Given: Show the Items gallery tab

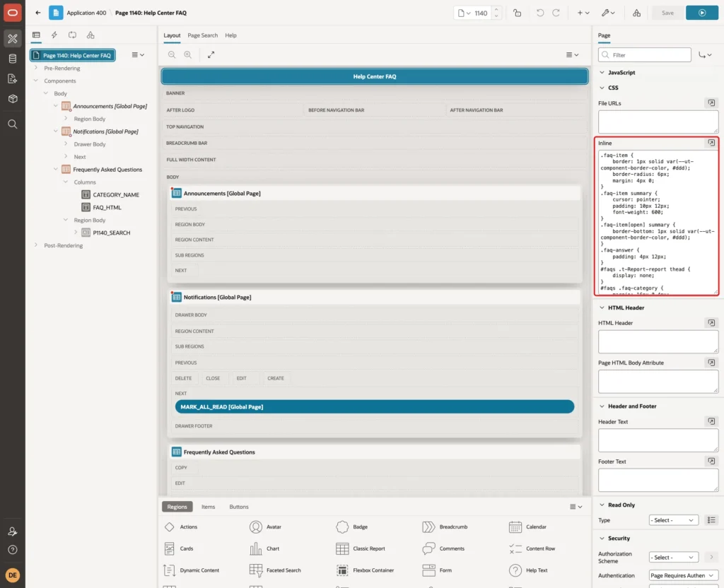Looking at the screenshot, I should pyautogui.click(x=209, y=507).
